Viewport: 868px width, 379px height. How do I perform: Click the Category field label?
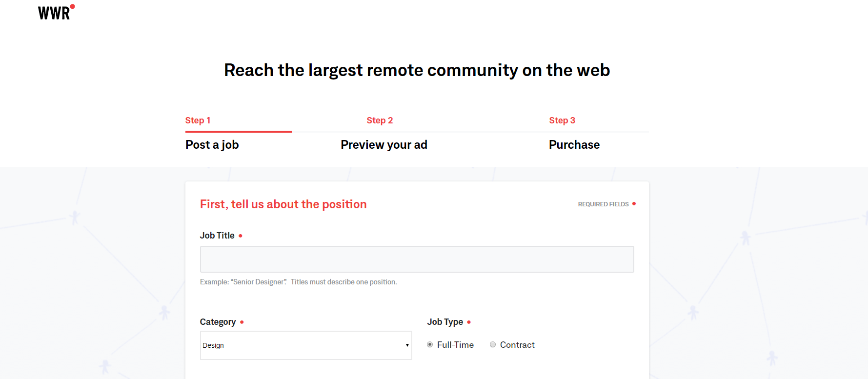tap(218, 322)
